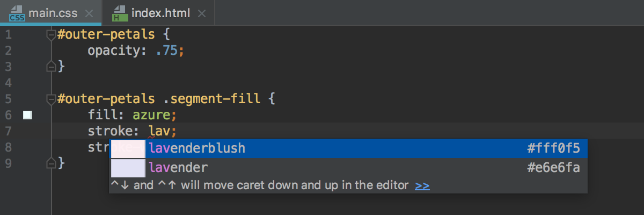Collapse the #outer-petals rule fold marker
The width and height of the screenshot is (644, 215).
pos(52,35)
